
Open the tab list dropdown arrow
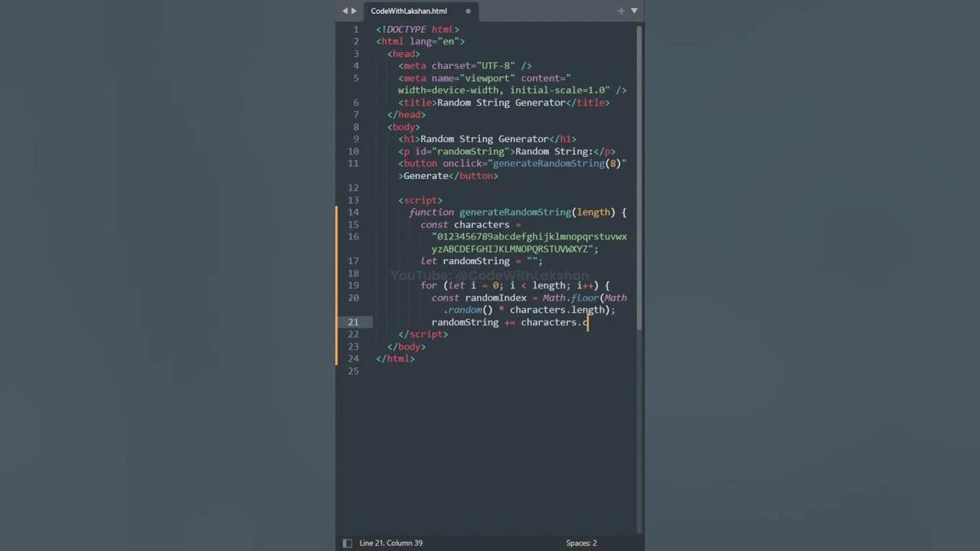(x=634, y=11)
